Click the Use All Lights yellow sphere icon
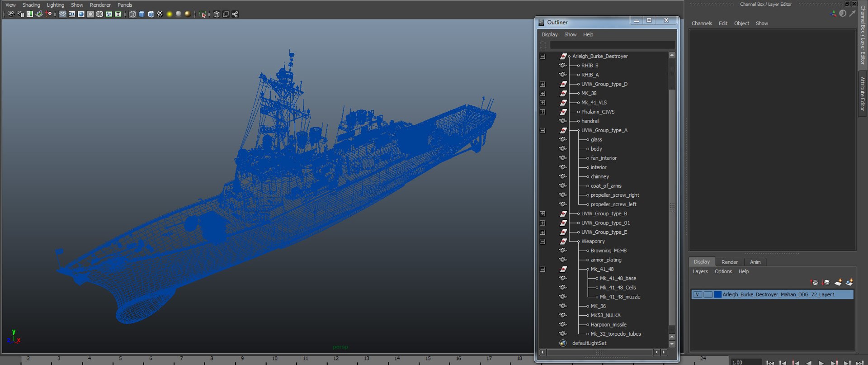Viewport: 868px width, 365px height. coord(170,14)
